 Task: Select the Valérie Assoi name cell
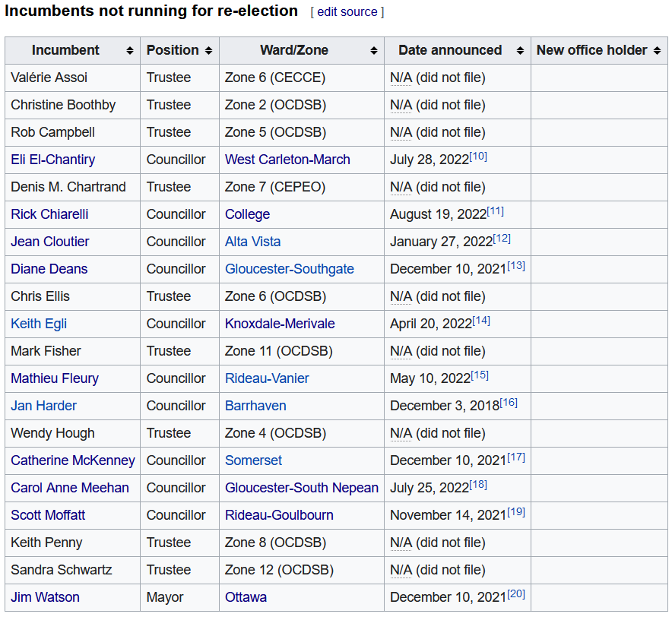click(73, 78)
